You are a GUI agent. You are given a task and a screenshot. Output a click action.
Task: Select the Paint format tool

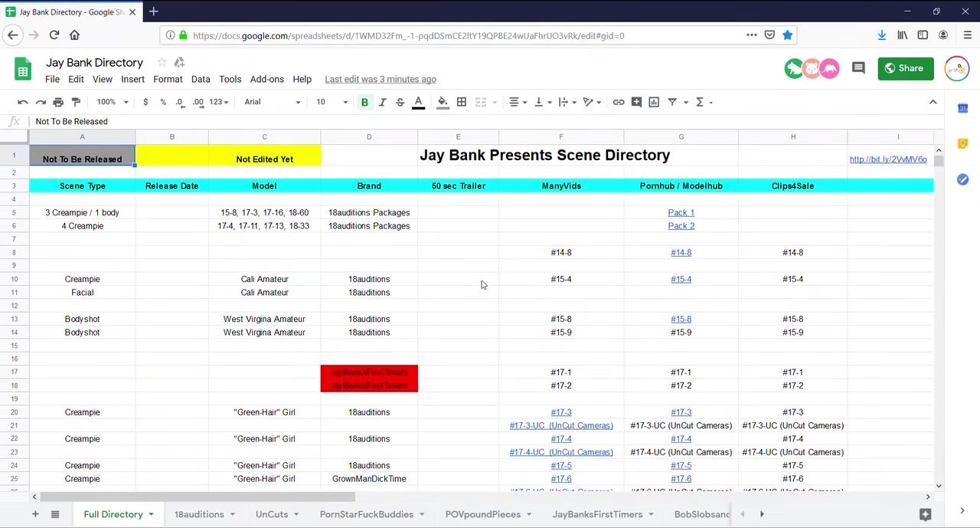tap(76, 102)
